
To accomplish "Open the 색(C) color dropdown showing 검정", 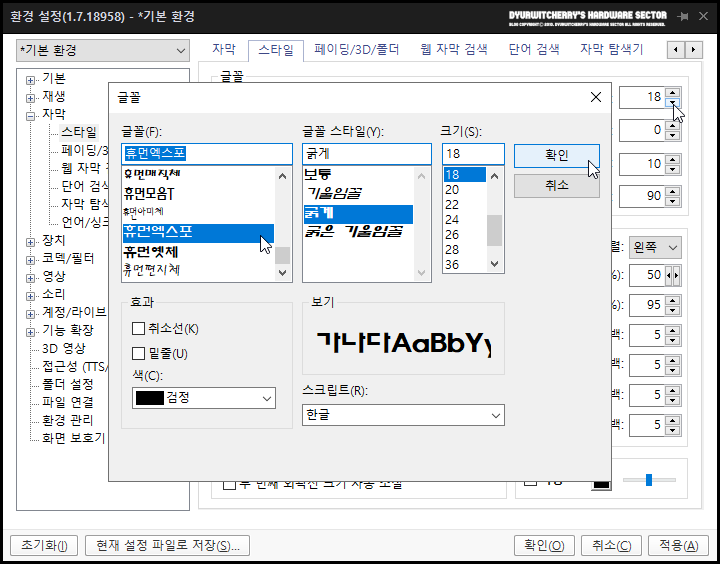I will point(204,398).
